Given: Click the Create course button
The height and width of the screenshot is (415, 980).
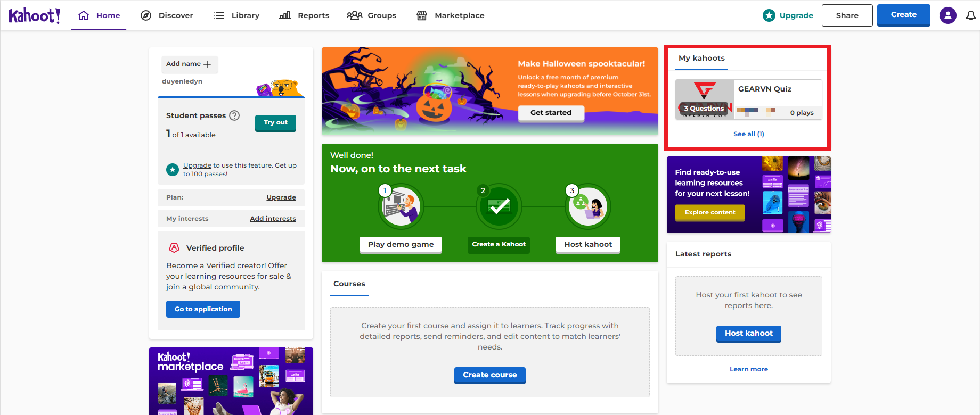Looking at the screenshot, I should 490,375.
